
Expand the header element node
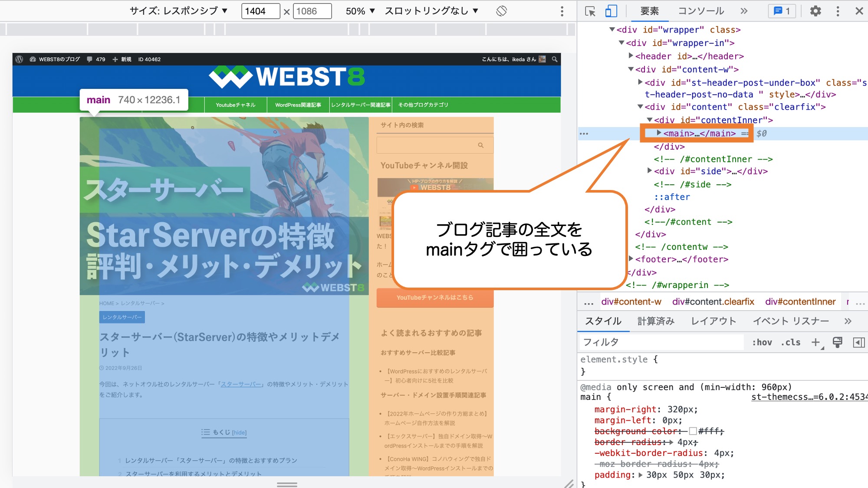click(631, 56)
